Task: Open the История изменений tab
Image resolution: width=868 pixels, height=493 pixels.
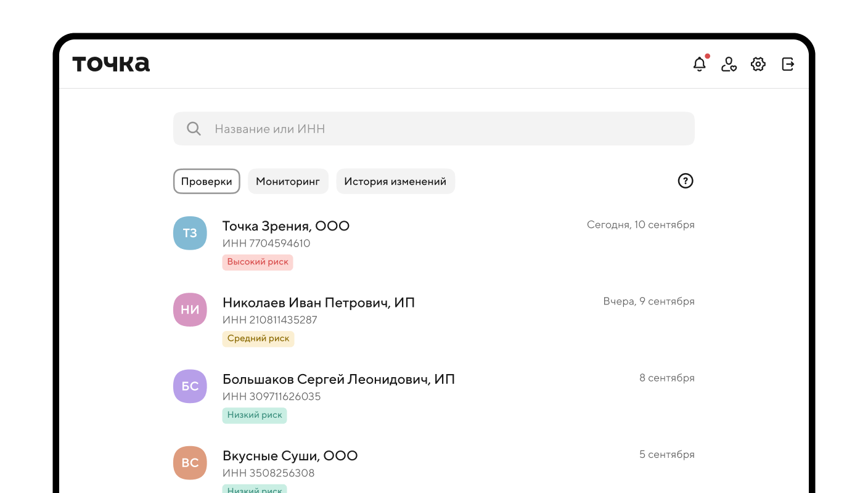Action: pyautogui.click(x=395, y=181)
